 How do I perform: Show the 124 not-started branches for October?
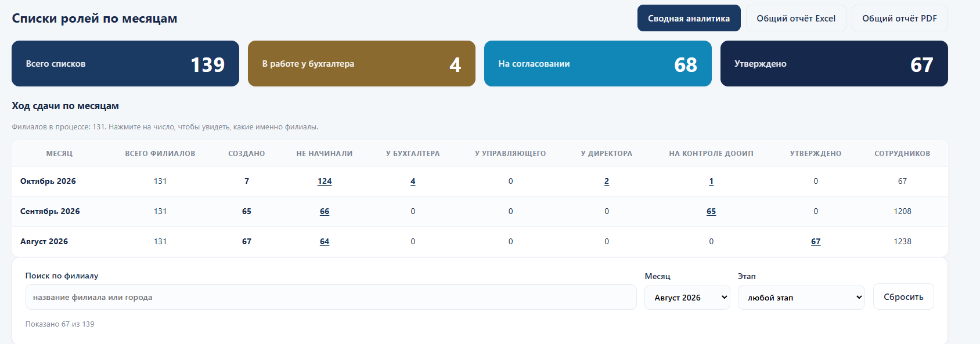pyautogui.click(x=325, y=181)
